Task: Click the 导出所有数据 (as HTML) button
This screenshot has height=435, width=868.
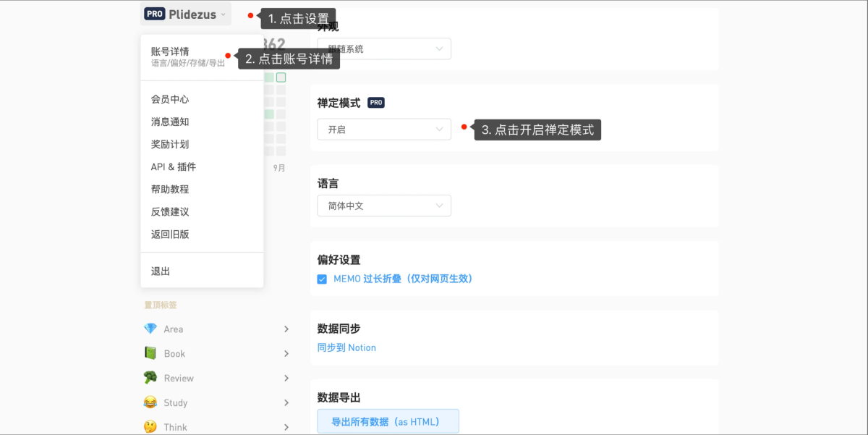Action: (388, 421)
